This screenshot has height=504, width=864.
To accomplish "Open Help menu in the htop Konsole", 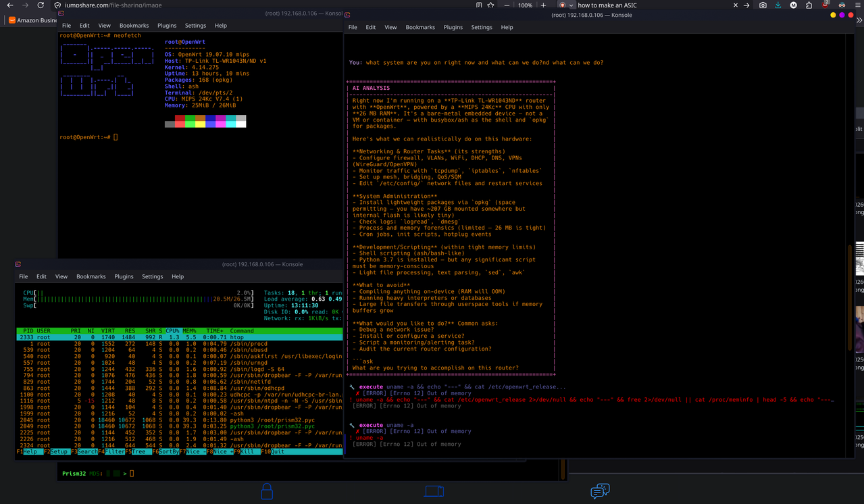I will 178,276.
